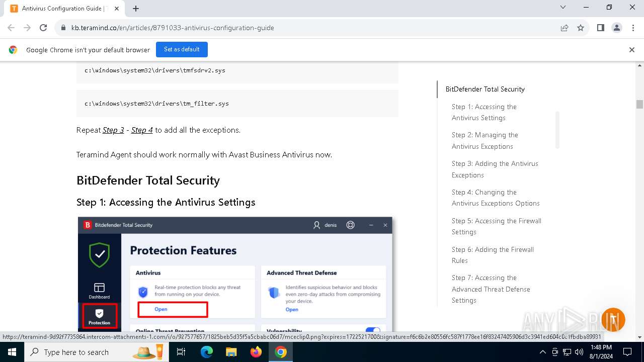
Task: Click the tm_filter.sys path code block
Action: pyautogui.click(x=237, y=104)
